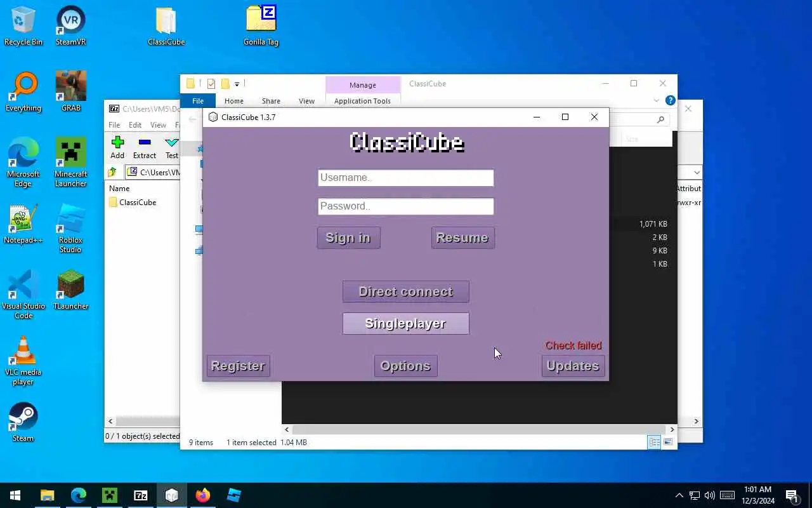
Task: Open Minecraft creeper icon in taskbar
Action: click(109, 495)
